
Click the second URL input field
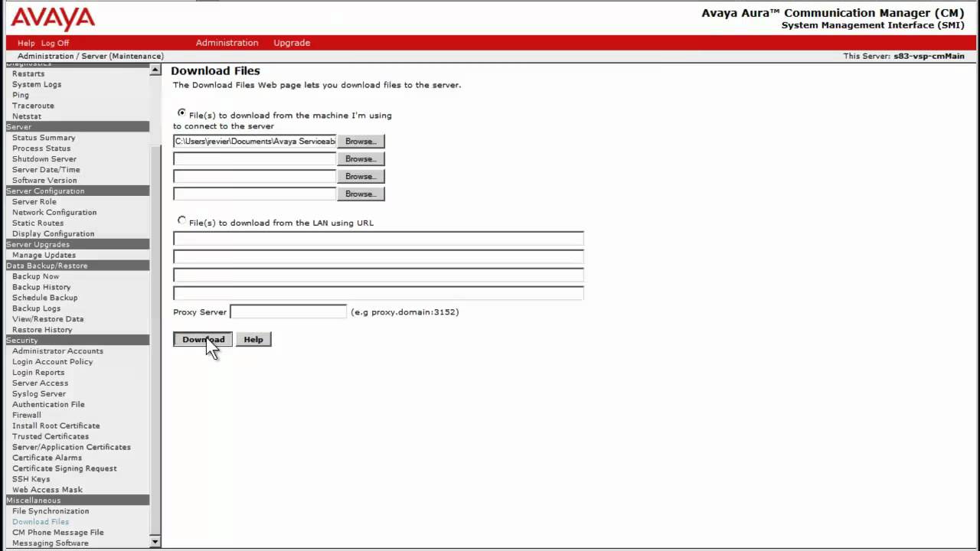tap(378, 256)
